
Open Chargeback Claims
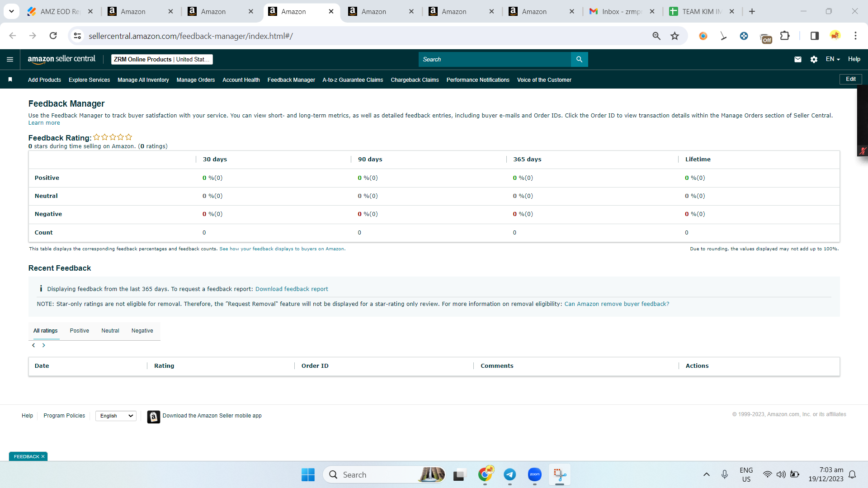pyautogui.click(x=415, y=80)
